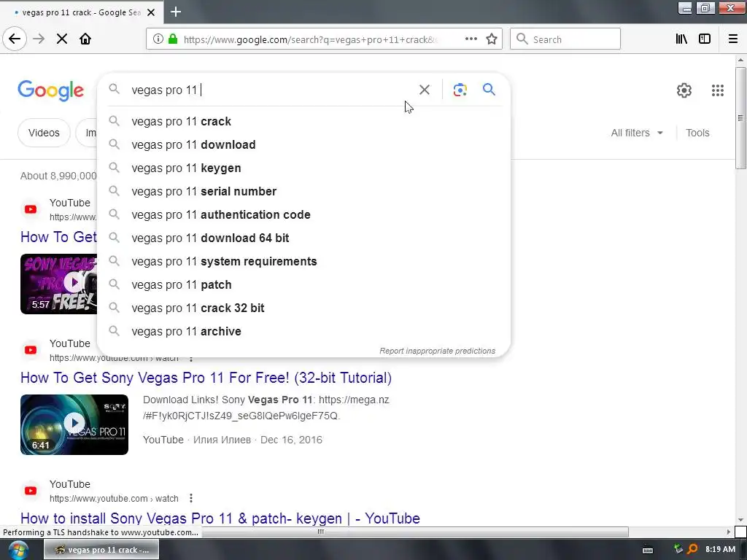Viewport: 747px width, 560px height.
Task: Select suggestion vegas pro 11 download
Action: (303, 145)
